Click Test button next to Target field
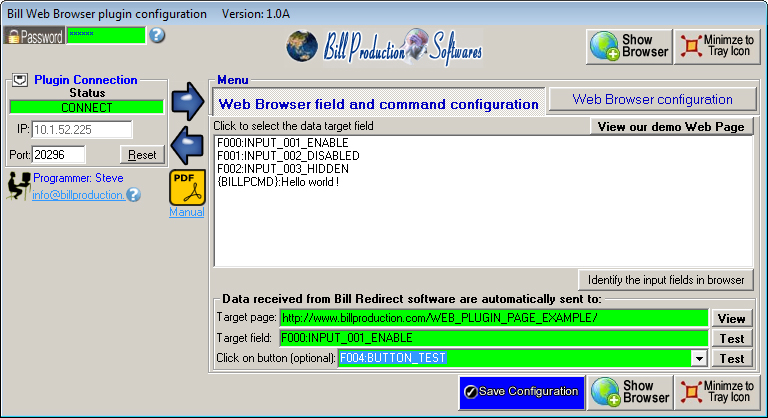This screenshot has height=418, width=768. tap(732, 339)
